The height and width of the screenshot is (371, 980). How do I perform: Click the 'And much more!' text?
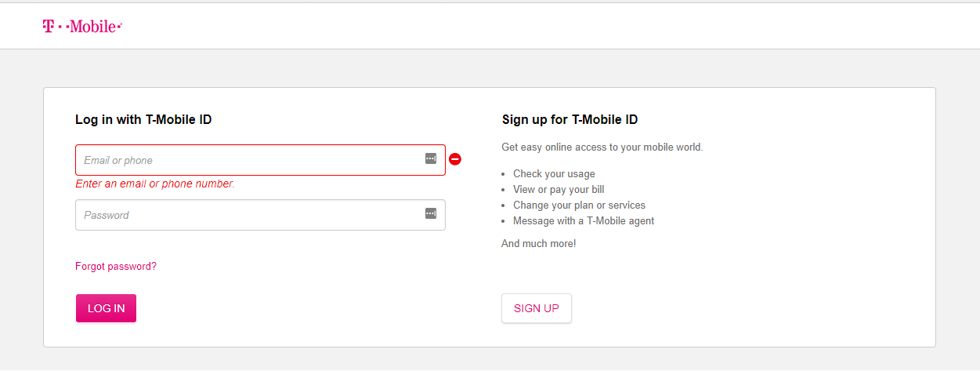[x=539, y=244]
